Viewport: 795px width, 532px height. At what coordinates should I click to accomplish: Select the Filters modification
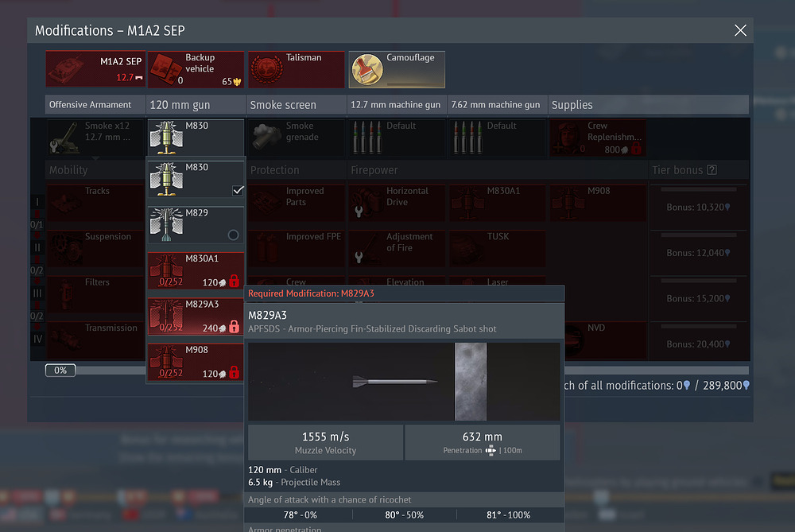[95, 294]
